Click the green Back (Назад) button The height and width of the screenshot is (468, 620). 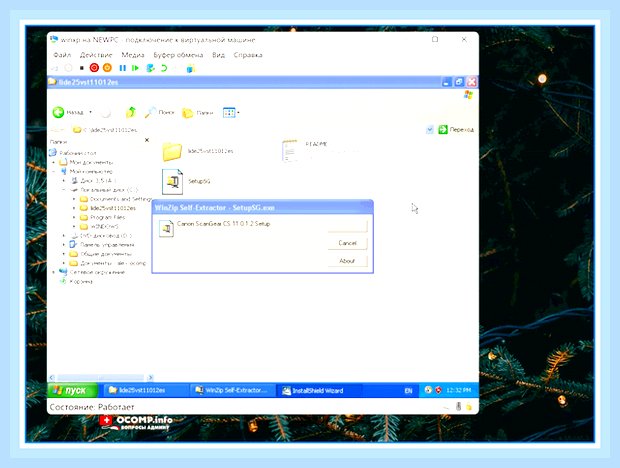point(68,113)
